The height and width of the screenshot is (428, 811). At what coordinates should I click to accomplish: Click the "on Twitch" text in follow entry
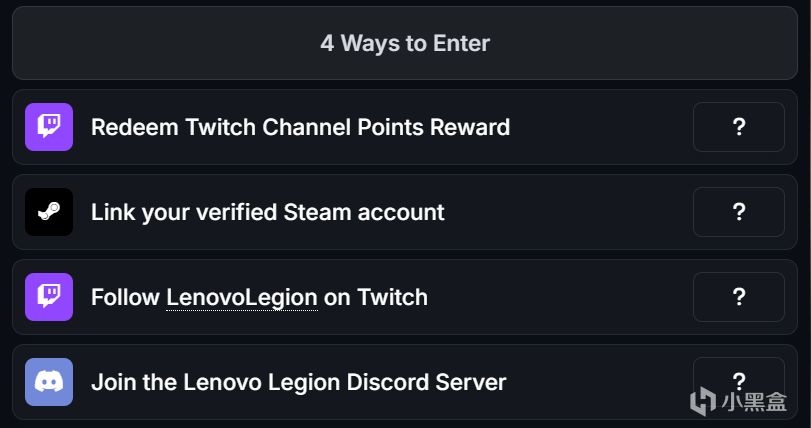click(376, 297)
